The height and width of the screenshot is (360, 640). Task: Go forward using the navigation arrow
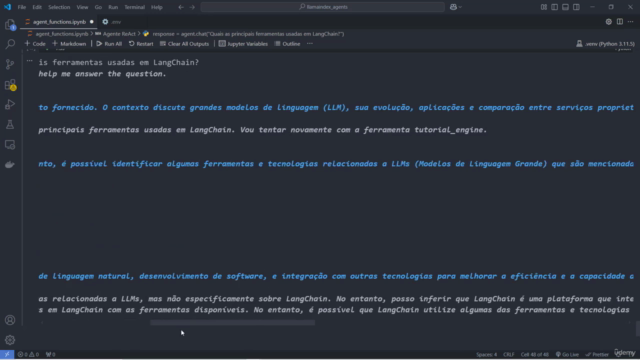(x=192, y=7)
